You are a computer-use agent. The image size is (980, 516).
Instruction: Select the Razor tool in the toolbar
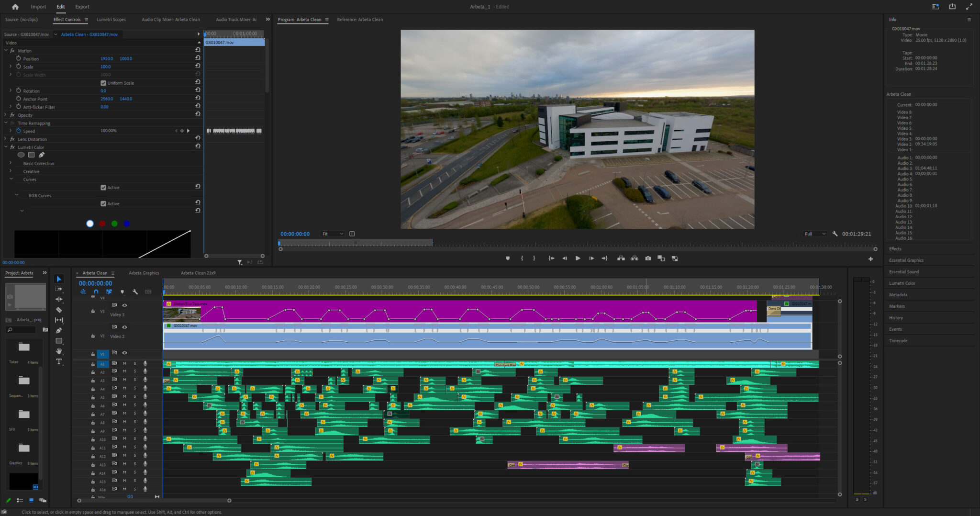59,310
